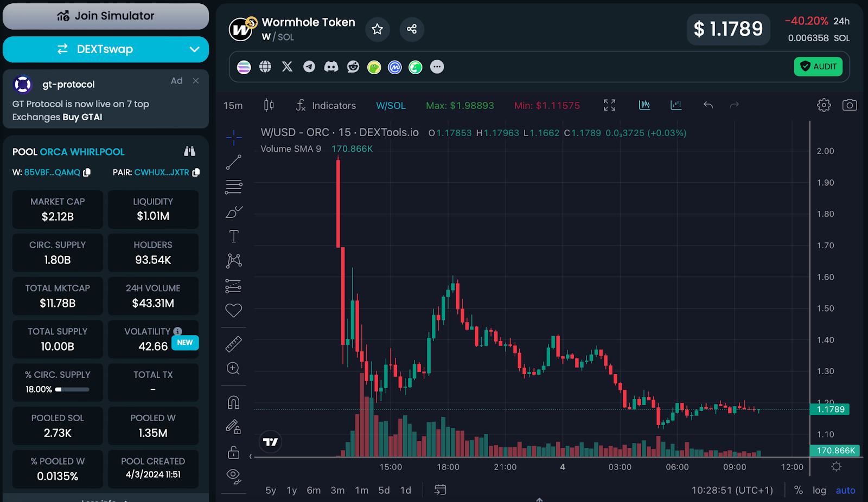
Task: Toggle hide all drawings eye icon
Action: (234, 477)
